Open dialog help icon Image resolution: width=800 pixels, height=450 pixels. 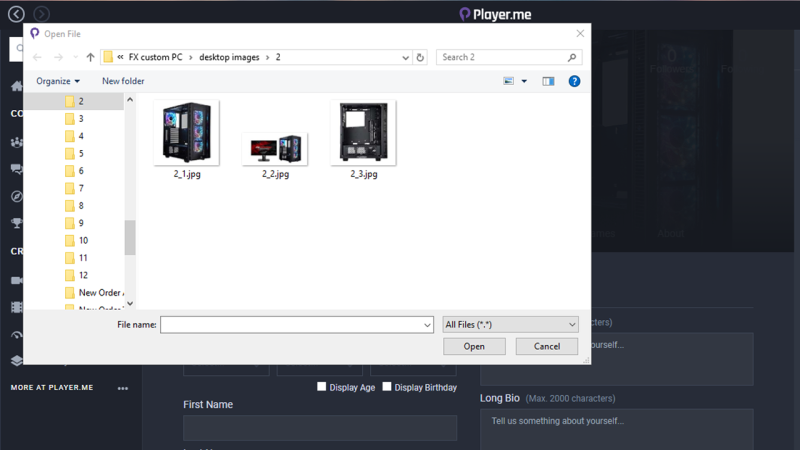pos(574,81)
